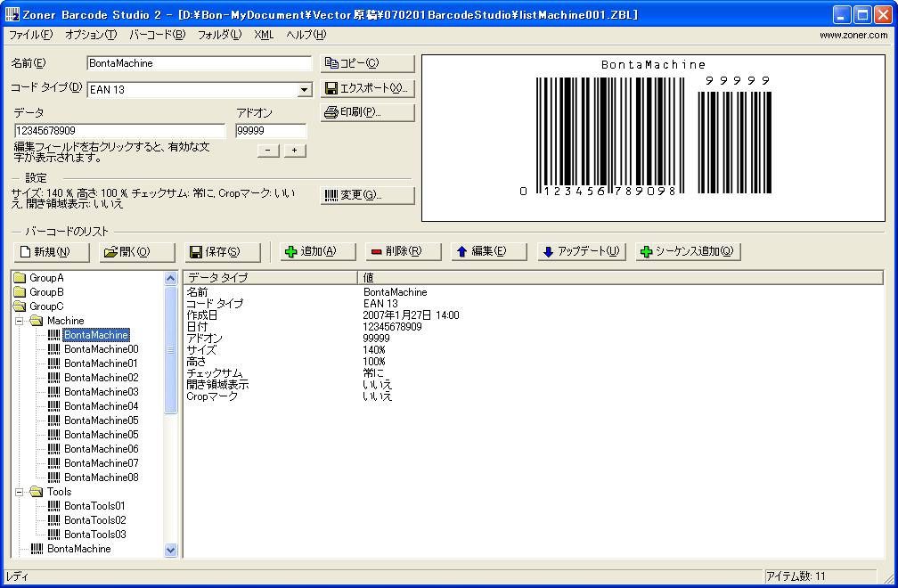Click the 編集(E) up-arrow button
The height and width of the screenshot is (588, 898).
[x=489, y=251]
